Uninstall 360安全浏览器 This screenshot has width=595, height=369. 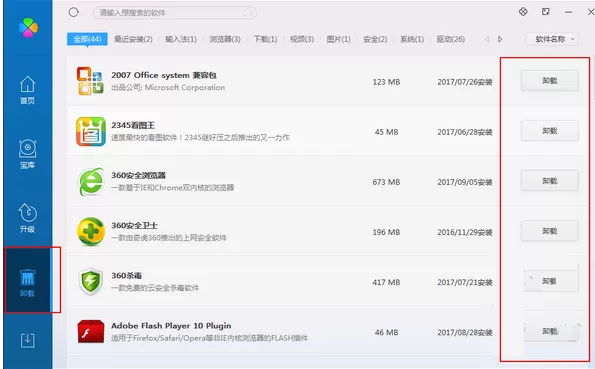(x=549, y=181)
